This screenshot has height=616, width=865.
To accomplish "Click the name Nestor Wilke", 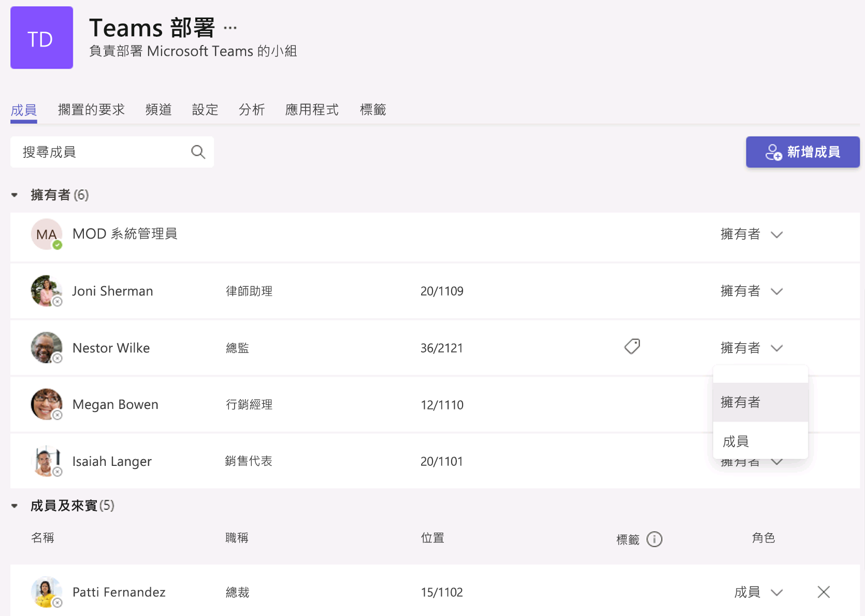I will pyautogui.click(x=111, y=348).
